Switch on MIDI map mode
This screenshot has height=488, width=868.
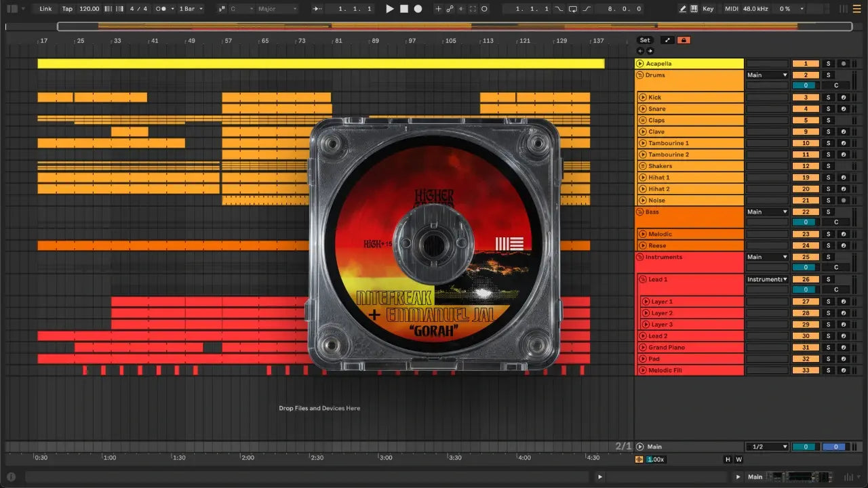[x=731, y=9]
